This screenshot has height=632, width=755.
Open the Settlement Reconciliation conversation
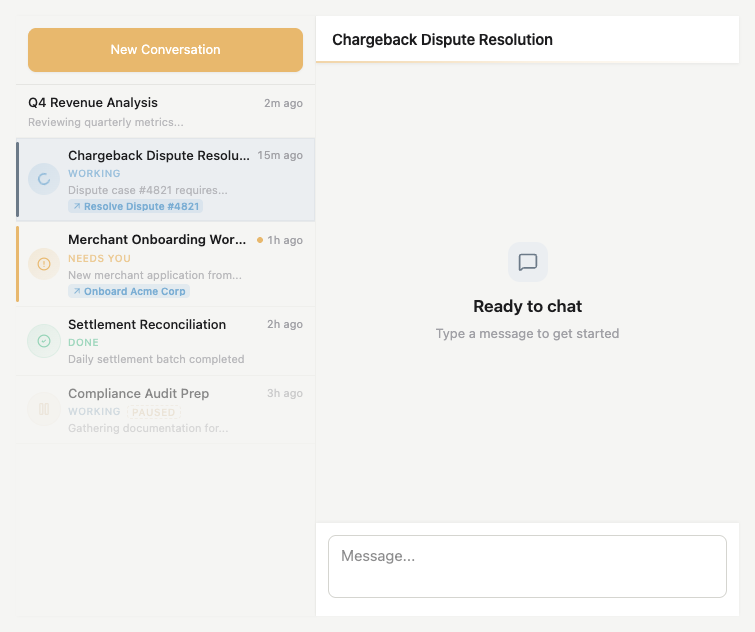147,325
